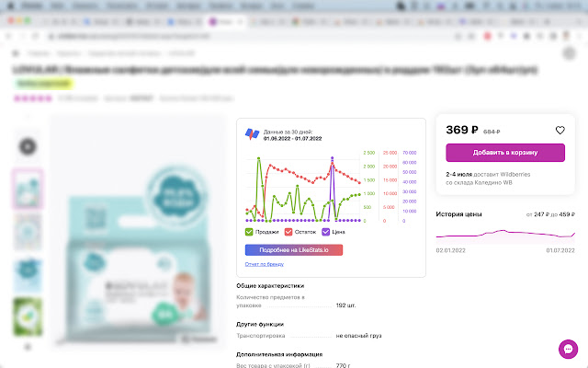Click the sales and stock chart area
Screen dimensions: 588x368
[303, 189]
